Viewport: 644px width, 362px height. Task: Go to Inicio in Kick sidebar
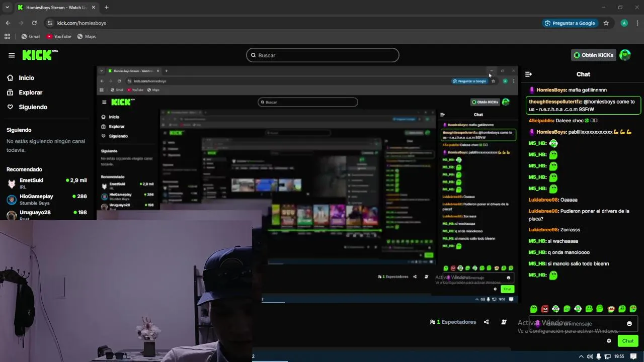tap(21, 78)
